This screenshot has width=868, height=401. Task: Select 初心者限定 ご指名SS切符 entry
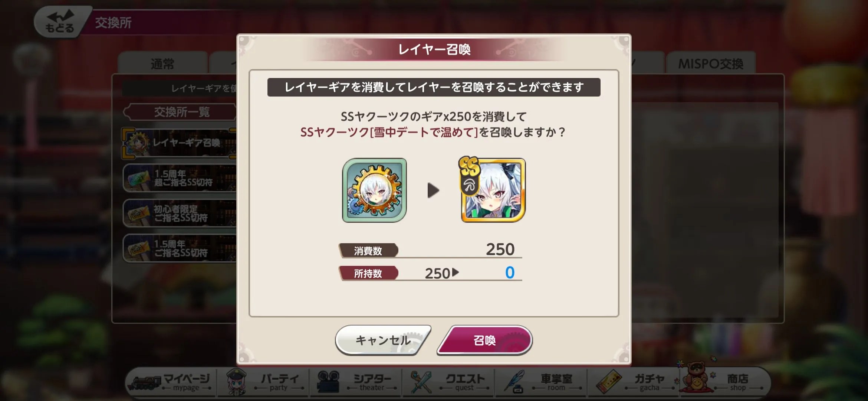pyautogui.click(x=180, y=213)
